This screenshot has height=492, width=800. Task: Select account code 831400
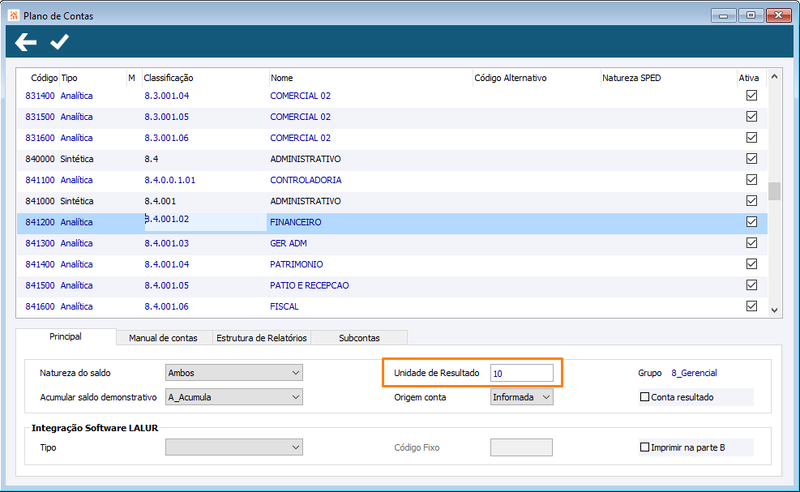coord(40,95)
